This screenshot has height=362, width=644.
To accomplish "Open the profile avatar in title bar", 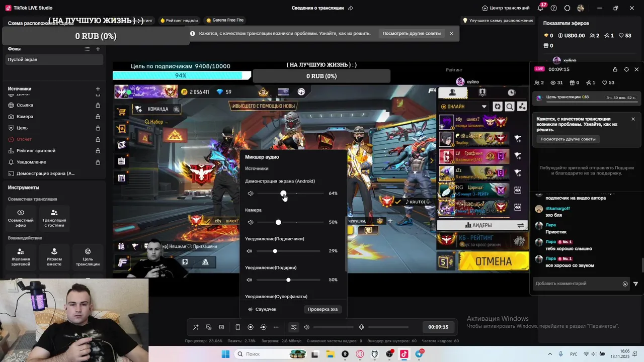I will point(581,8).
